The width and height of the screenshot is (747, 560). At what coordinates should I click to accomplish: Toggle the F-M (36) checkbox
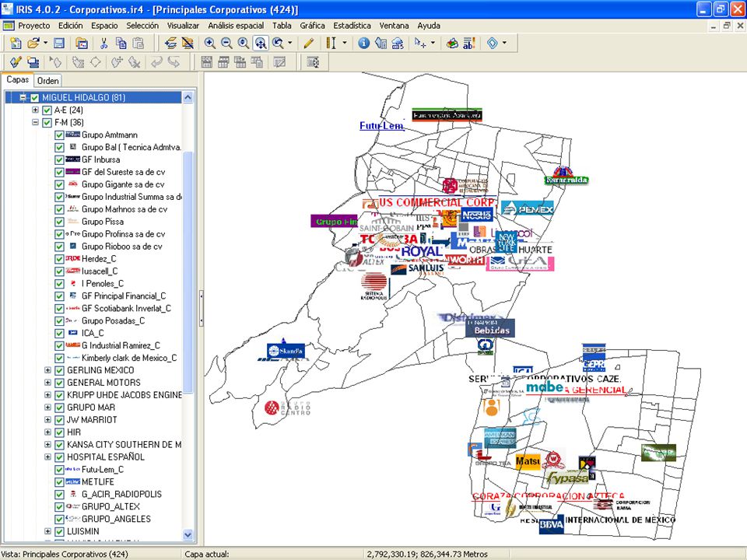tap(47, 122)
